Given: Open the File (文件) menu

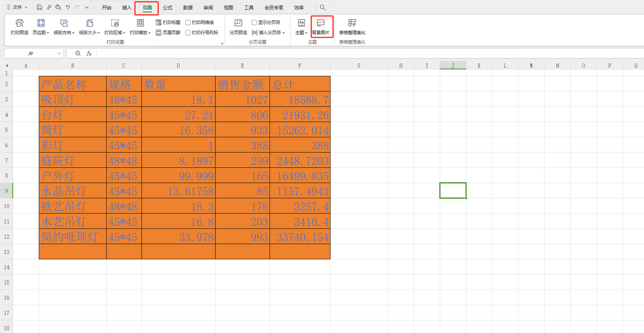Looking at the screenshot, I should point(17,7).
